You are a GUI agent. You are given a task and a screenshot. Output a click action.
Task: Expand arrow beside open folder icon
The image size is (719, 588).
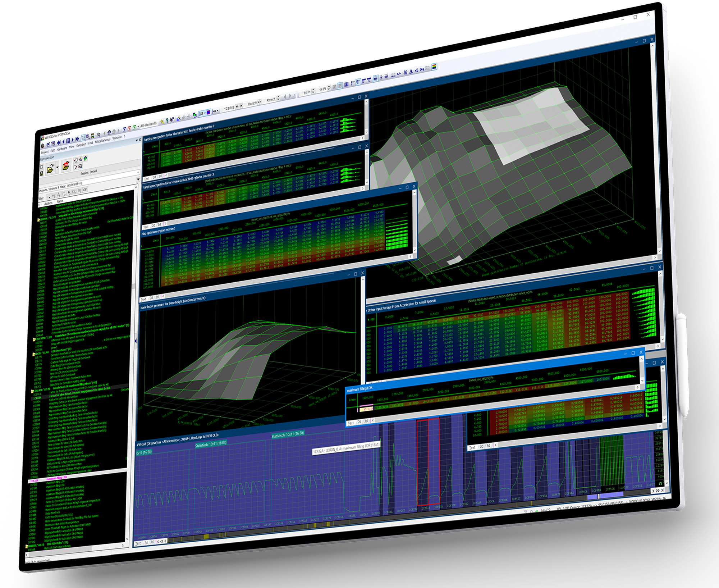click(58, 168)
